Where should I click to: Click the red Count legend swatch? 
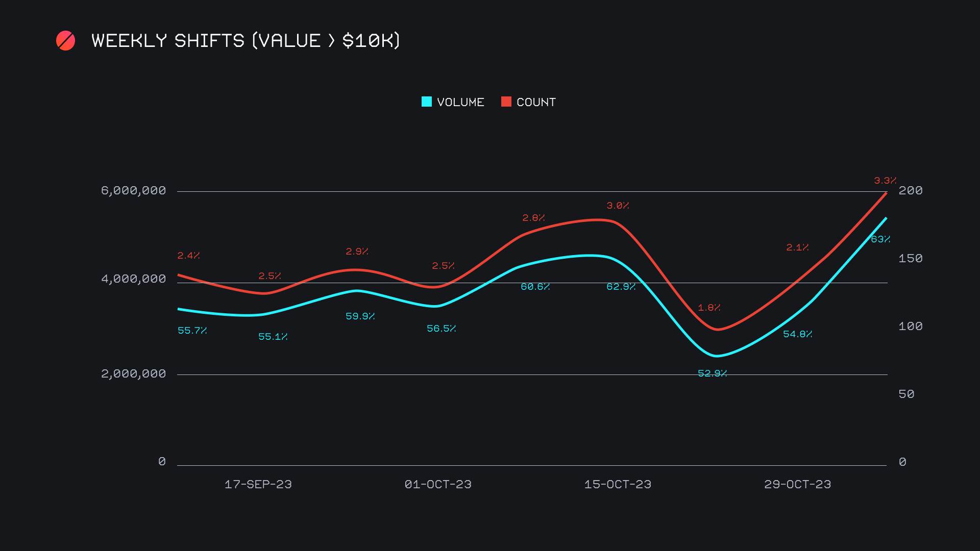(x=506, y=102)
